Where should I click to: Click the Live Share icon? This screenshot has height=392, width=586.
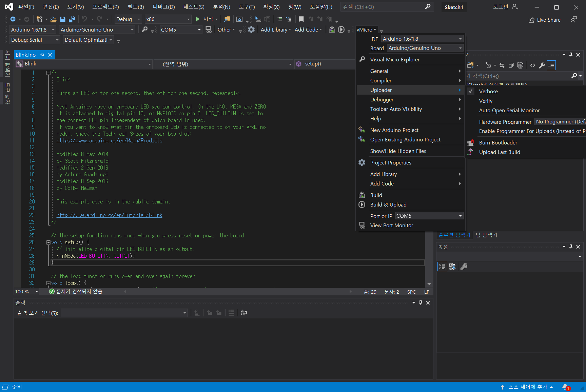point(531,20)
